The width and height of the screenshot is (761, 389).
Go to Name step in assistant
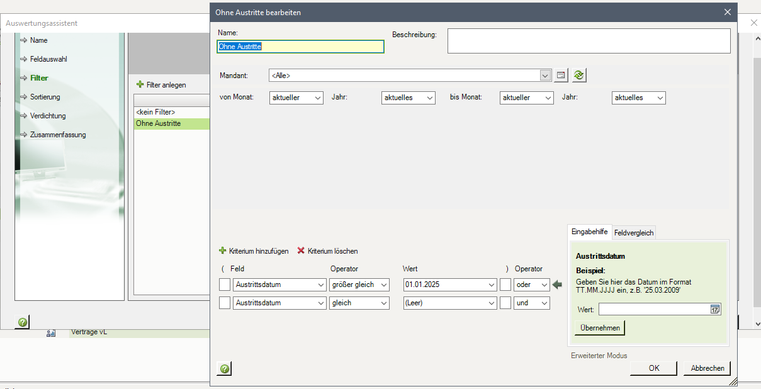pos(38,40)
